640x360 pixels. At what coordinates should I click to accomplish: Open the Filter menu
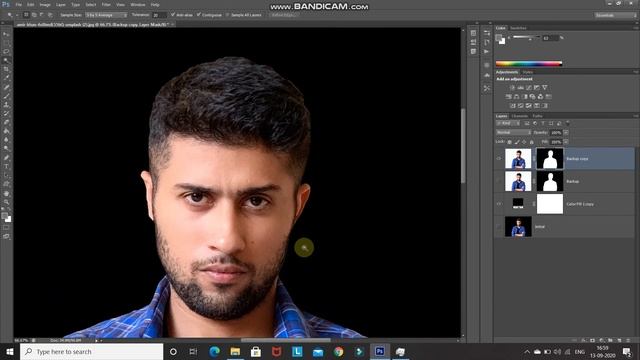106,4
